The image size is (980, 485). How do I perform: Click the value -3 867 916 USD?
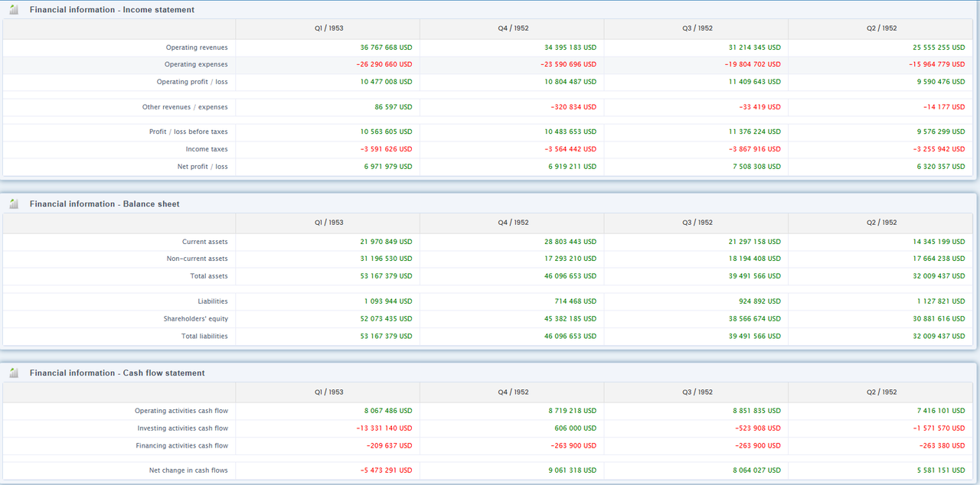755,149
